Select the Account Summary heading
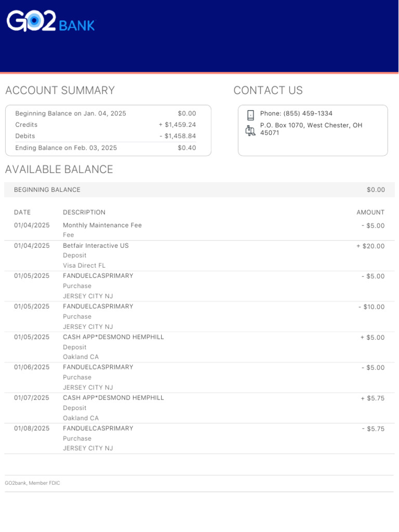This screenshot has width=399, height=532. pos(60,90)
